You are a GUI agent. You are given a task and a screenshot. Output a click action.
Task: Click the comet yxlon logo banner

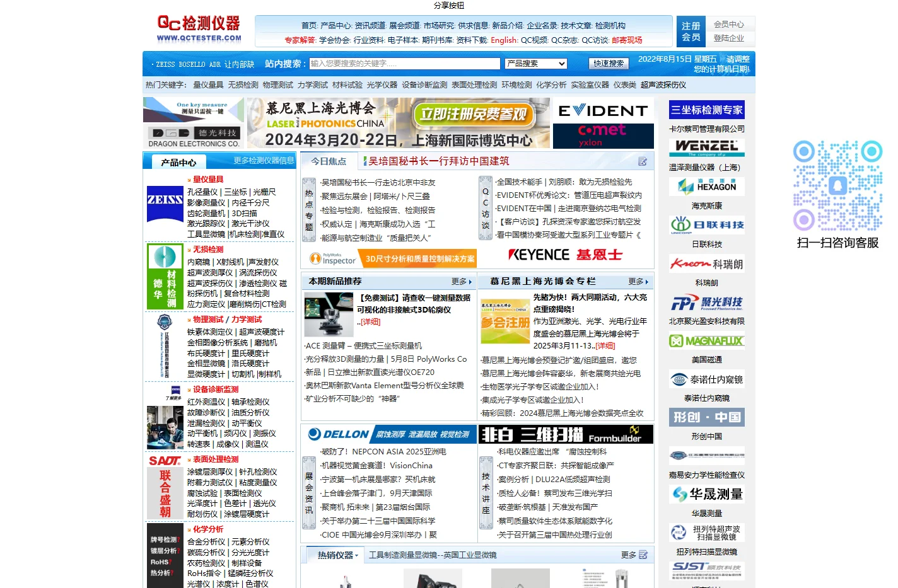point(603,136)
